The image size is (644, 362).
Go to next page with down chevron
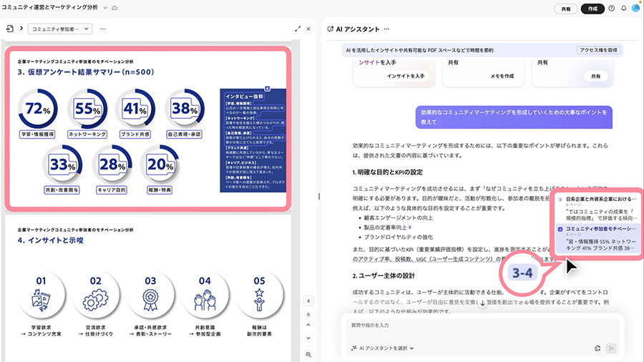click(308, 338)
